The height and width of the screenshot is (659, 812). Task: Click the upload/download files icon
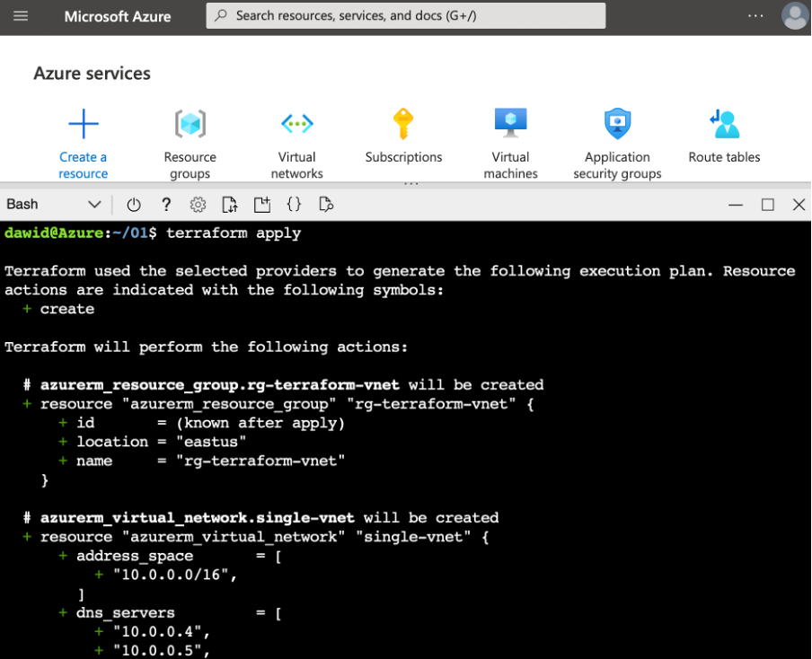point(230,205)
